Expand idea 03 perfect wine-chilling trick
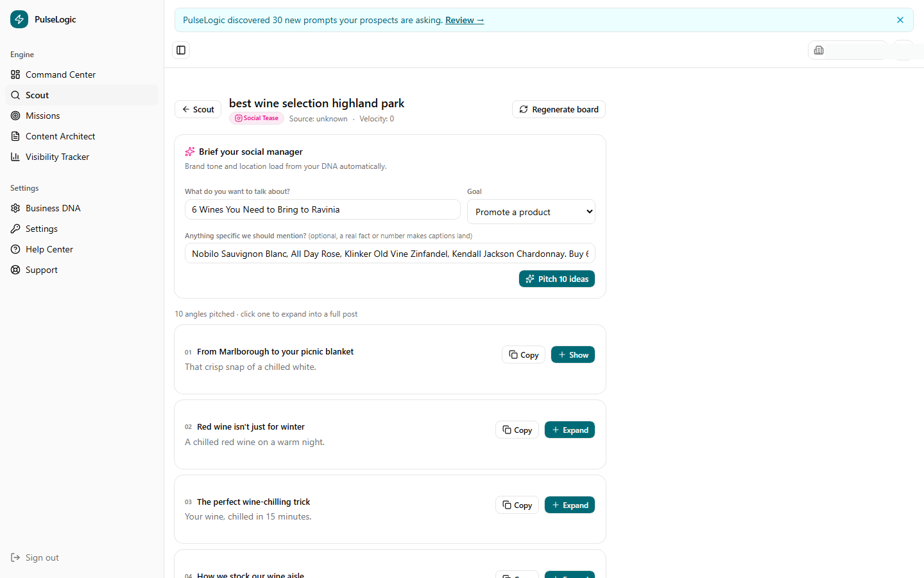The height and width of the screenshot is (578, 924). [570, 505]
